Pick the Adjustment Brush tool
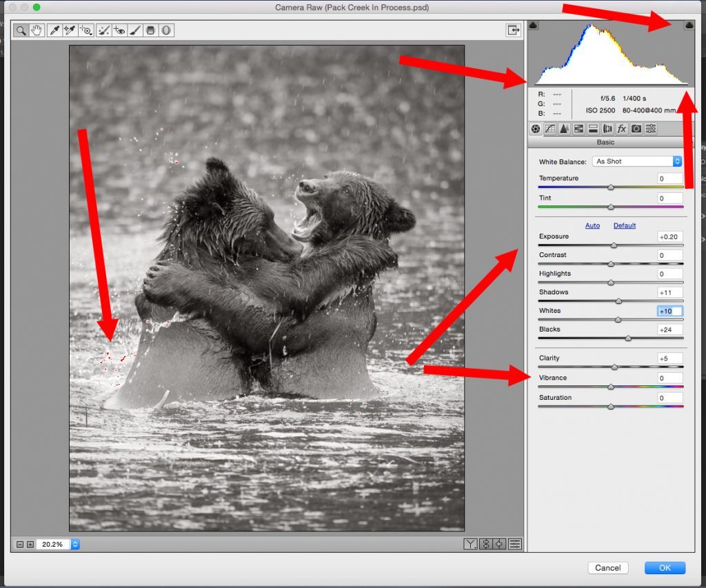 click(x=135, y=30)
